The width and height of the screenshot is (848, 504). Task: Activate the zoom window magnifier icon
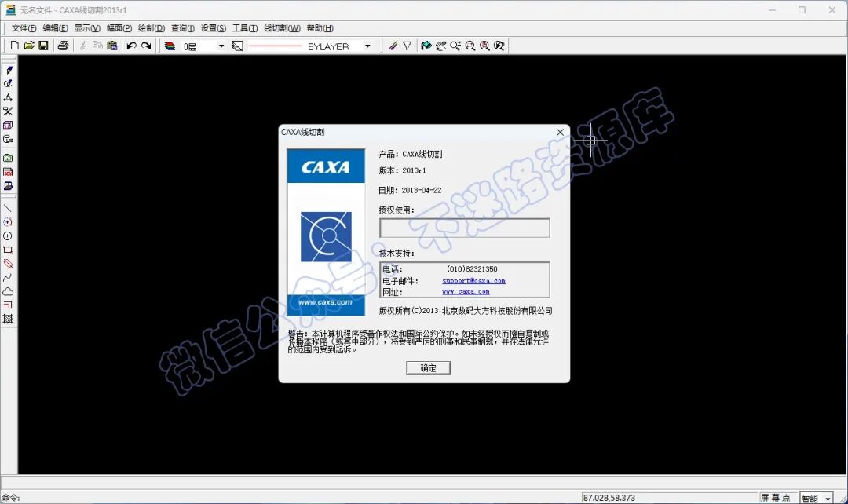(x=470, y=46)
